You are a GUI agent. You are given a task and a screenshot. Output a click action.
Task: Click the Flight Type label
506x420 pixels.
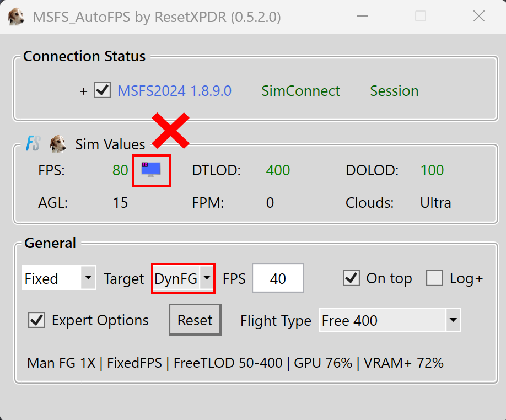[276, 321]
